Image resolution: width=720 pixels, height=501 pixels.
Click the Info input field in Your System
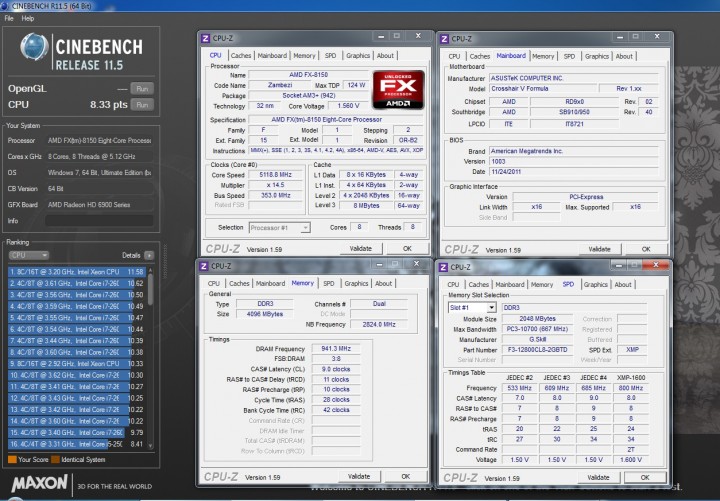99,221
